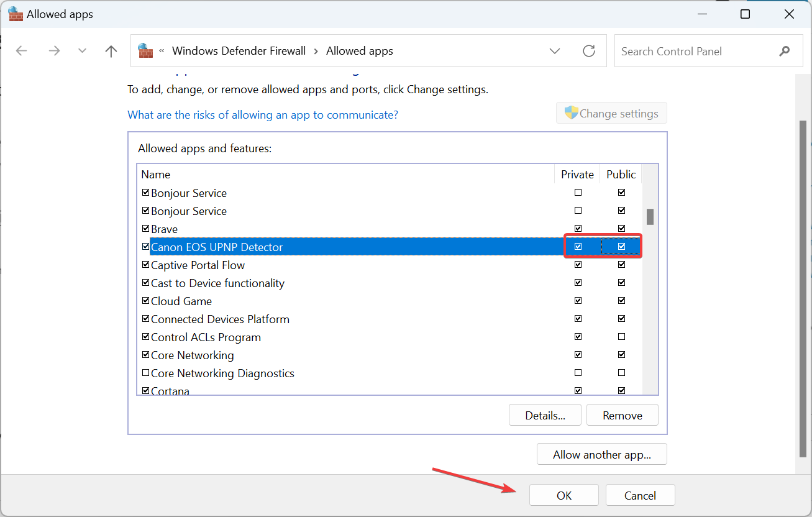Click the forward navigation arrow
Screen dimensions: 812x517
54,51
